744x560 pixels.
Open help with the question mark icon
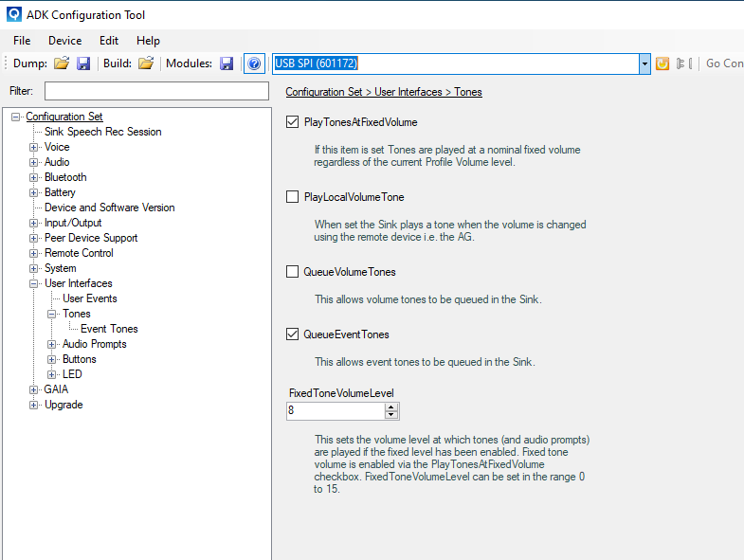[x=254, y=63]
